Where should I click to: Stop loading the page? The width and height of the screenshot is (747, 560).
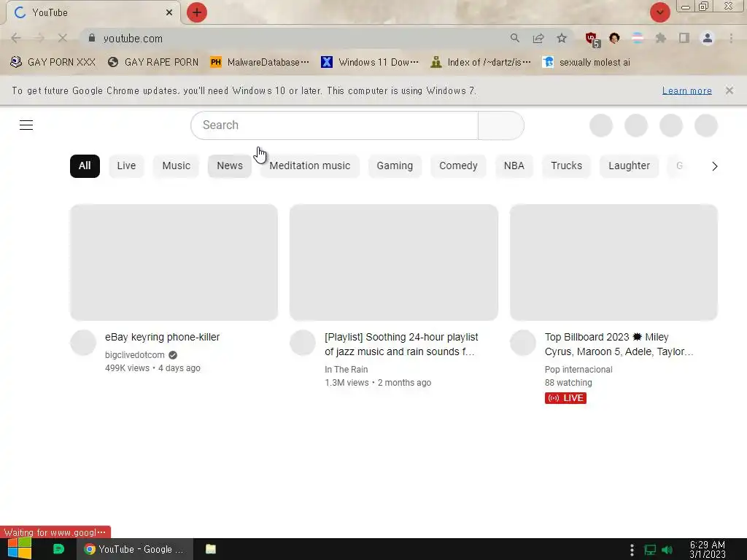click(x=63, y=38)
